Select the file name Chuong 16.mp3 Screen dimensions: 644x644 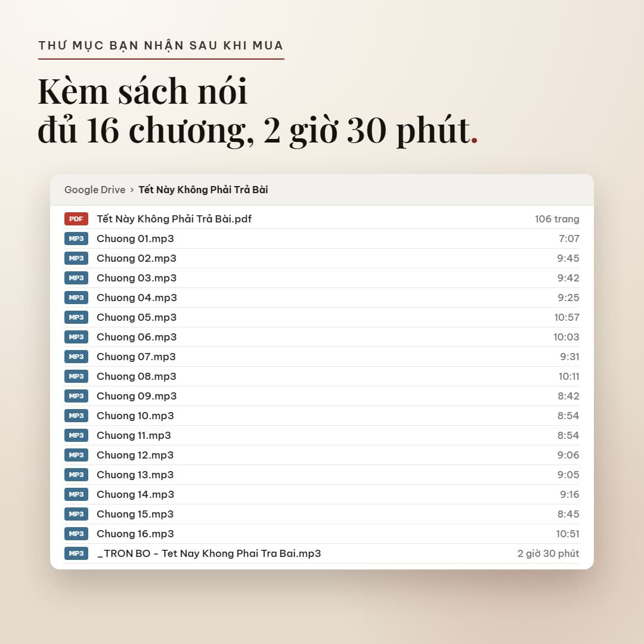(135, 534)
